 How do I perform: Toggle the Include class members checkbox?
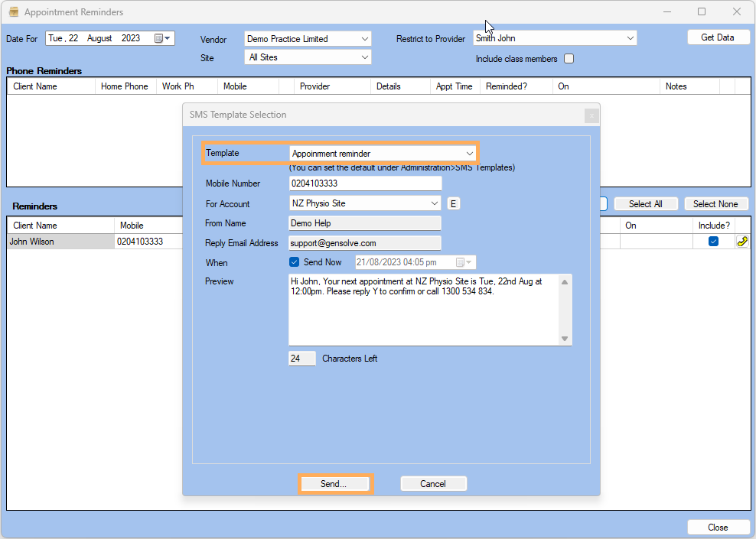point(569,59)
